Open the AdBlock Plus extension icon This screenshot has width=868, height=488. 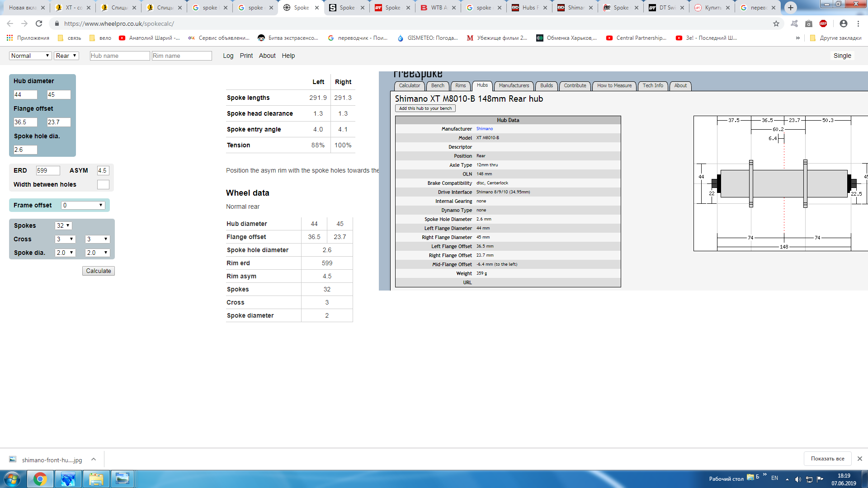[x=823, y=23]
